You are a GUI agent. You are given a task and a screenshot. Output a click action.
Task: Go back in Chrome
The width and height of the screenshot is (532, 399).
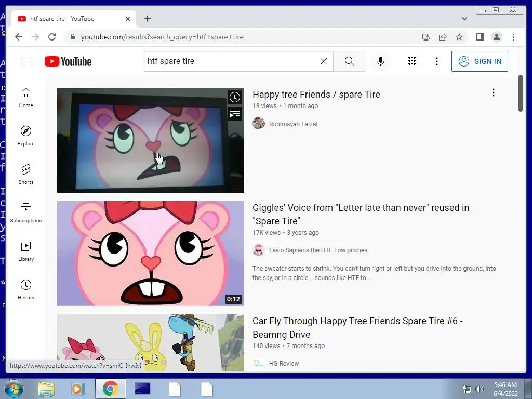point(19,37)
